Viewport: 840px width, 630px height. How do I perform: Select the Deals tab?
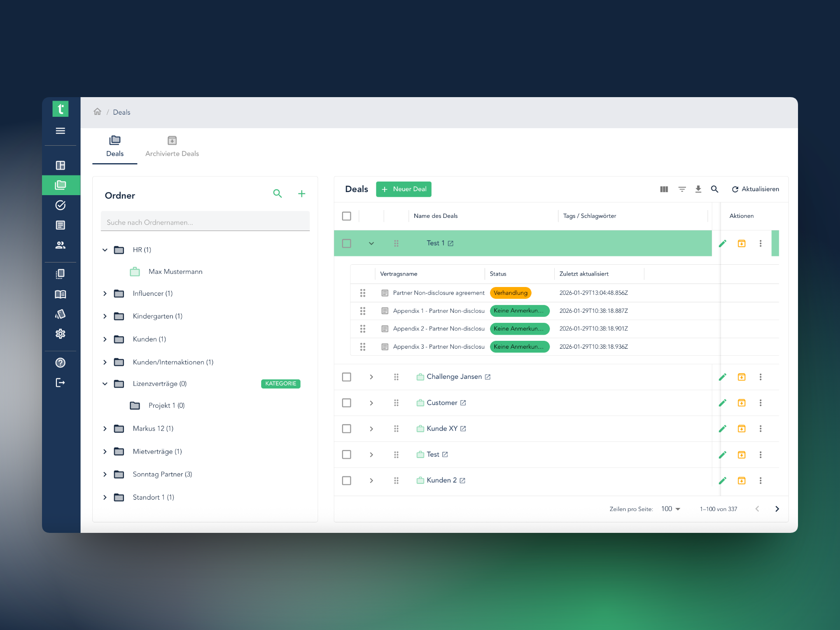click(115, 147)
